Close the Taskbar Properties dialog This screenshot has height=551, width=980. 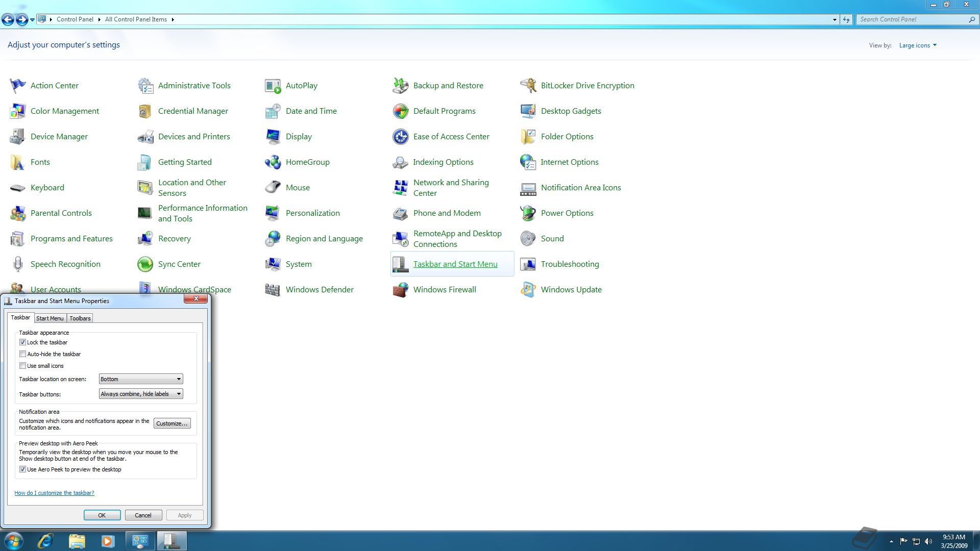pyautogui.click(x=196, y=299)
